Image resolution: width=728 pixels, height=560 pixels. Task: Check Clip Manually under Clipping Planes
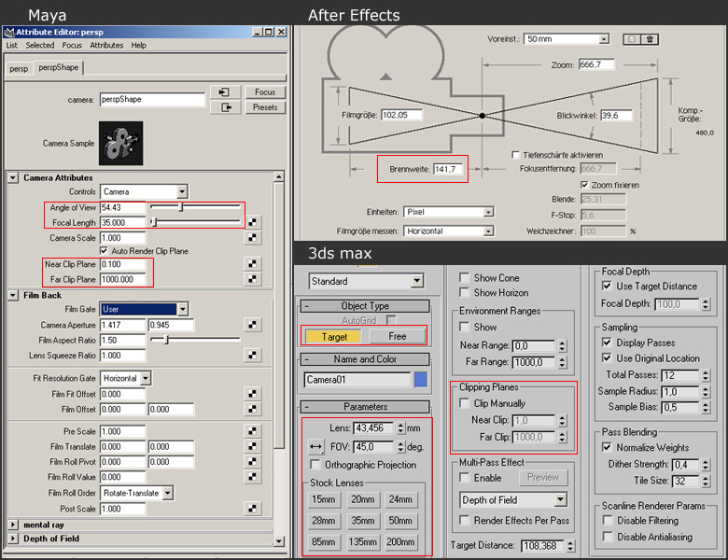tap(464, 403)
